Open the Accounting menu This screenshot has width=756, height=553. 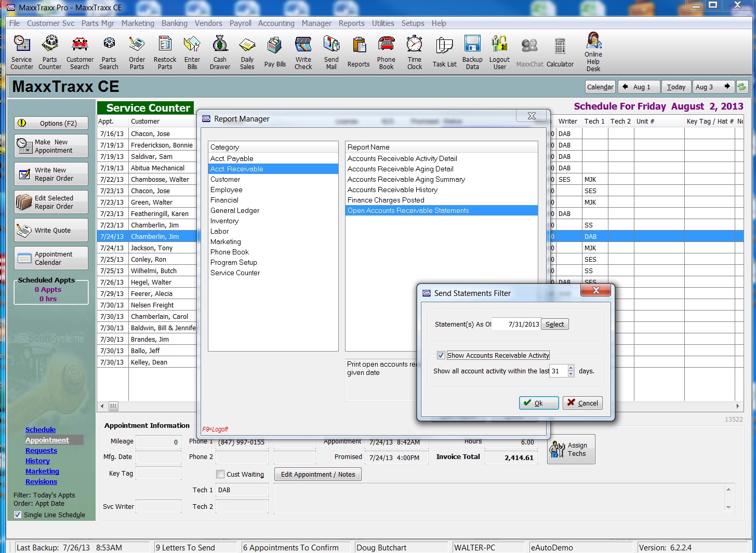tap(276, 23)
